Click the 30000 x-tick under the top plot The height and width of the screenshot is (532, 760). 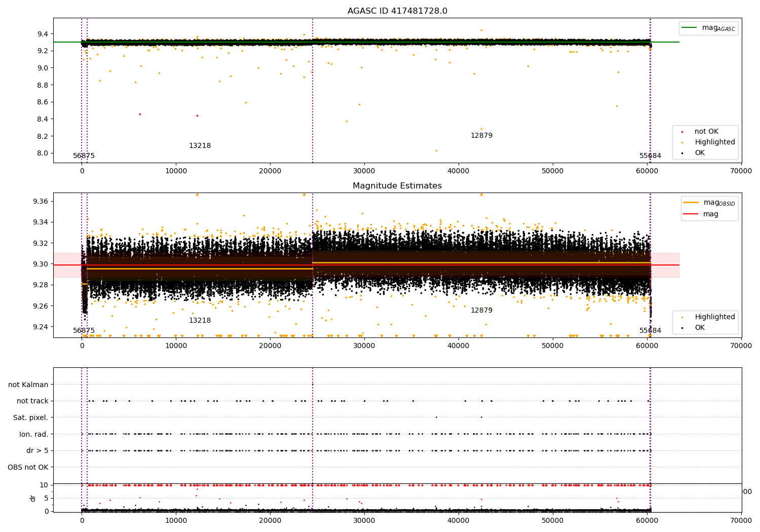364,171
